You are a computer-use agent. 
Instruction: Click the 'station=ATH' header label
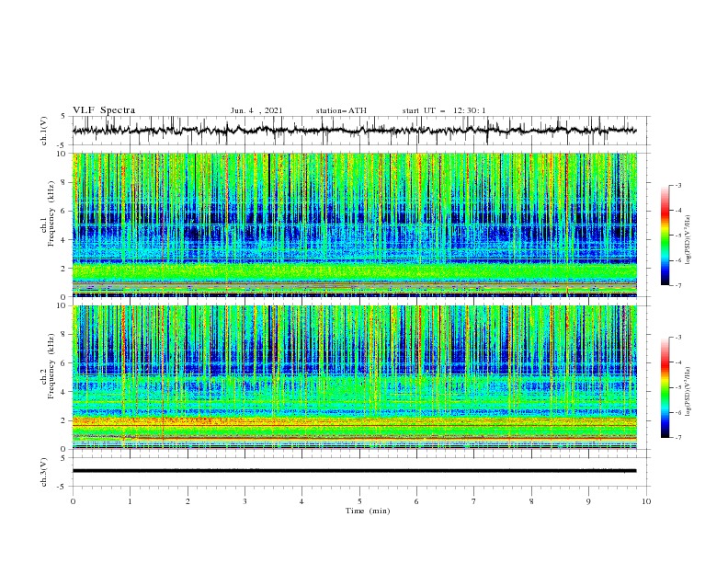(341, 110)
